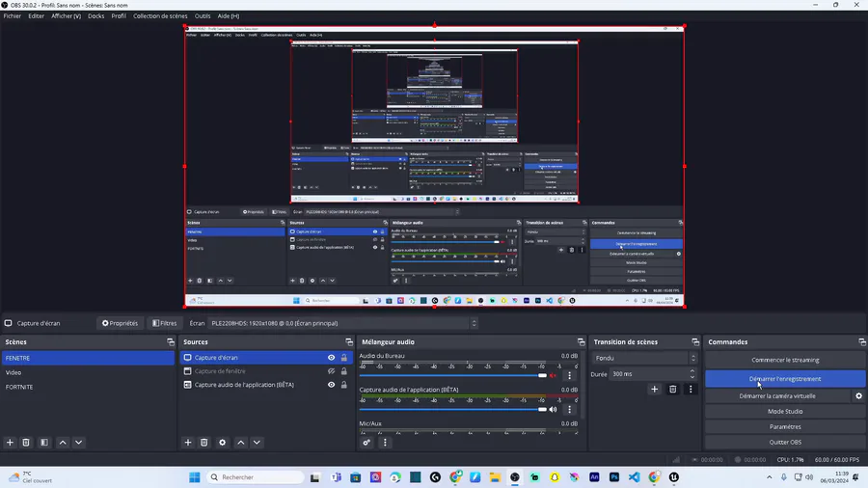Click Quitter OBS
The image size is (868, 488).
(x=785, y=442)
